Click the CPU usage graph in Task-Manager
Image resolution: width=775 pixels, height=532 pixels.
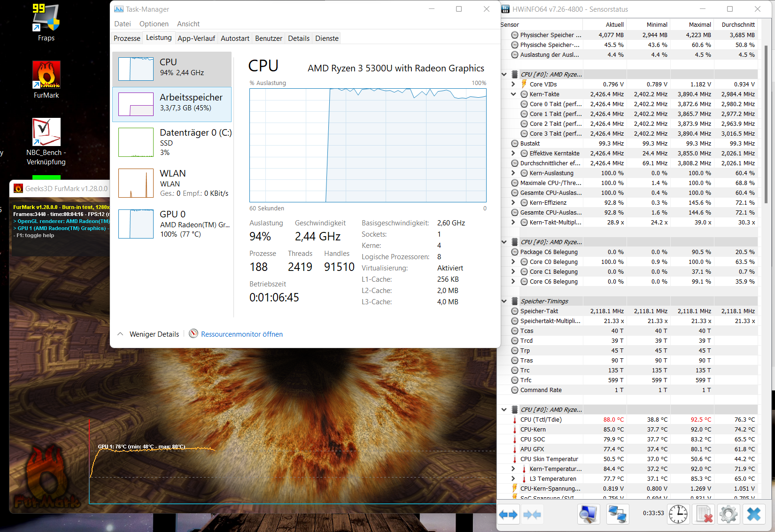click(368, 145)
